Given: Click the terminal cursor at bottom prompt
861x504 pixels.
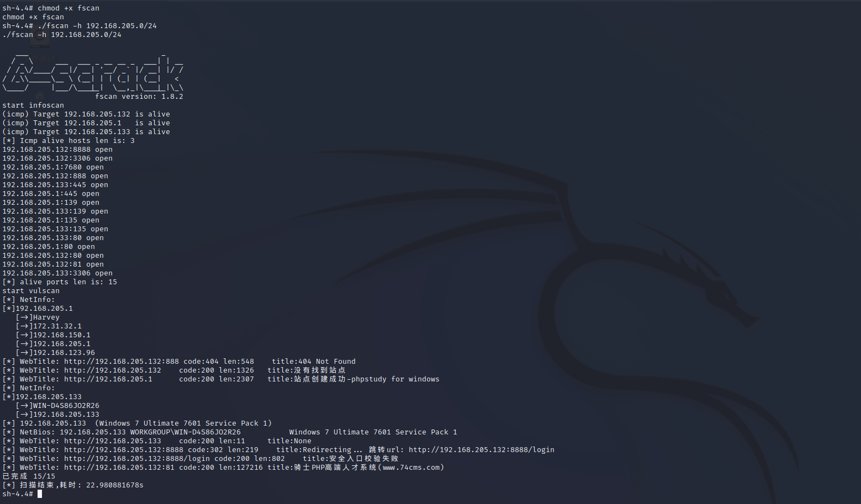Looking at the screenshot, I should pyautogui.click(x=40, y=494).
